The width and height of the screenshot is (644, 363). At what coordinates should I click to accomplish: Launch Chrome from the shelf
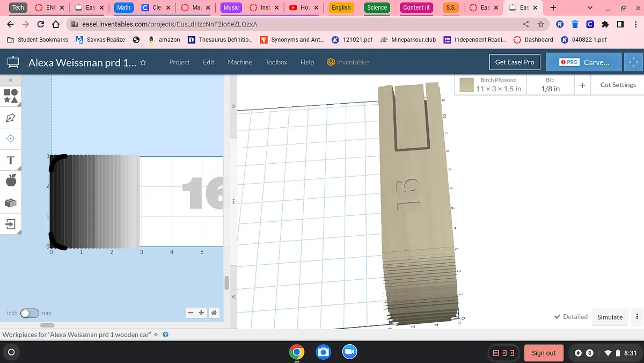(x=296, y=352)
